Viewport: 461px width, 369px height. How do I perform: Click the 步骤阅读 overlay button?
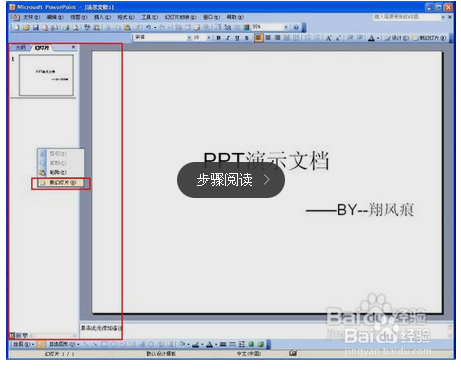click(x=231, y=180)
